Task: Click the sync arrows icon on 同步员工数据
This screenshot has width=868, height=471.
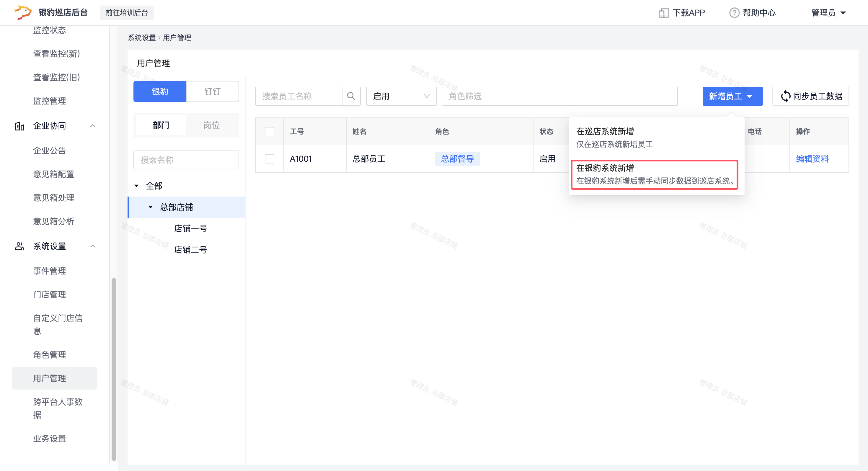Action: point(785,97)
